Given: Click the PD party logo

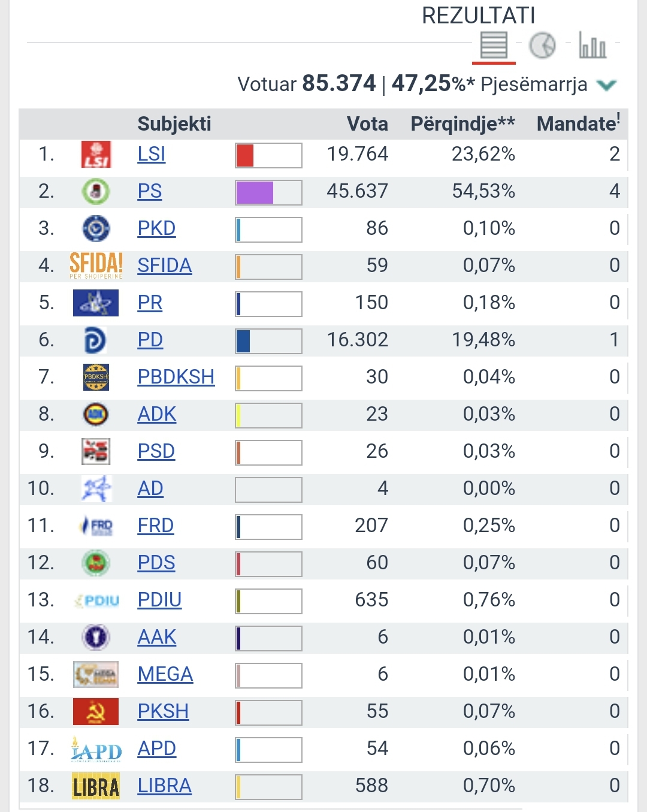Looking at the screenshot, I should pos(96,340).
